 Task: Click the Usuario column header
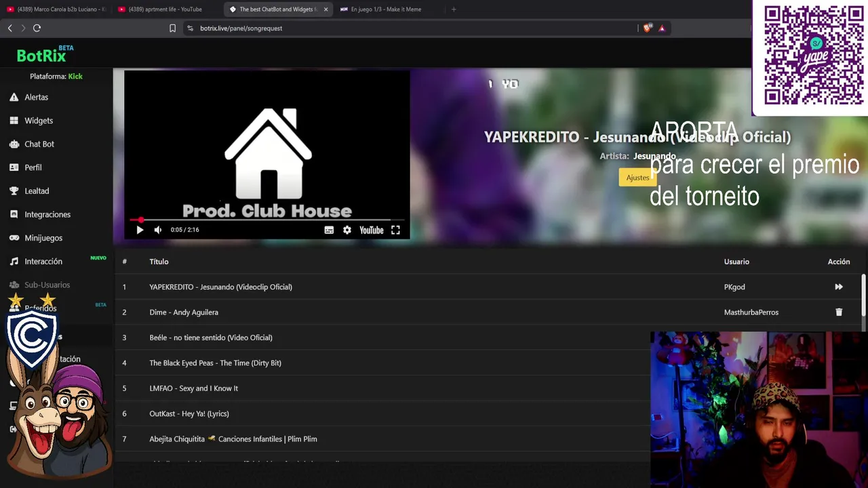[736, 262]
